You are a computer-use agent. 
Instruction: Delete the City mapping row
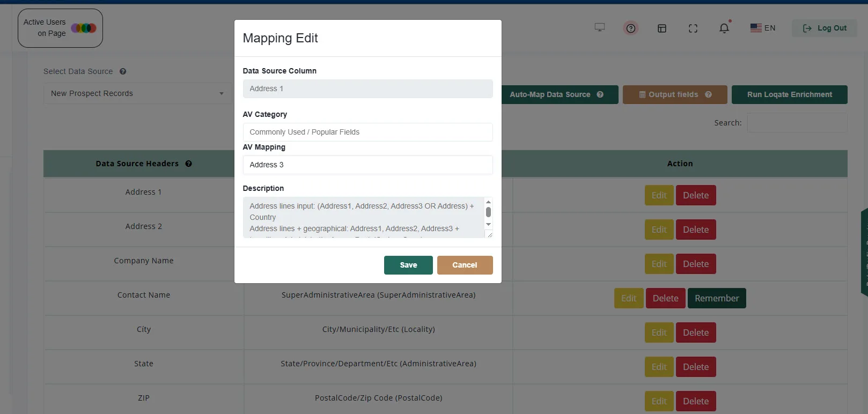tap(696, 332)
